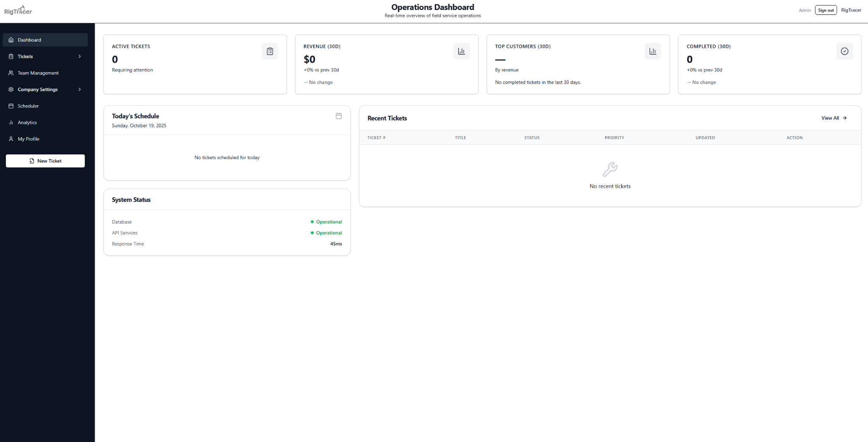This screenshot has width=868, height=442.
Task: Open View All recent tickets
Action: (x=834, y=118)
